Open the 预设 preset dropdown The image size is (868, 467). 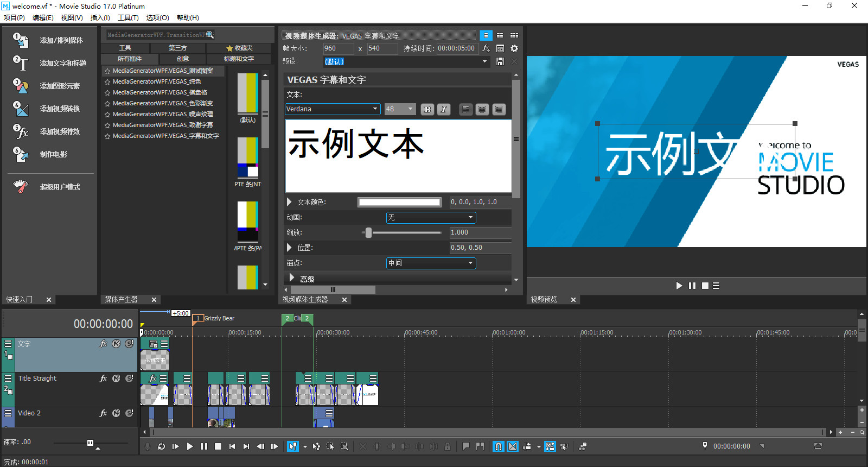pyautogui.click(x=406, y=61)
